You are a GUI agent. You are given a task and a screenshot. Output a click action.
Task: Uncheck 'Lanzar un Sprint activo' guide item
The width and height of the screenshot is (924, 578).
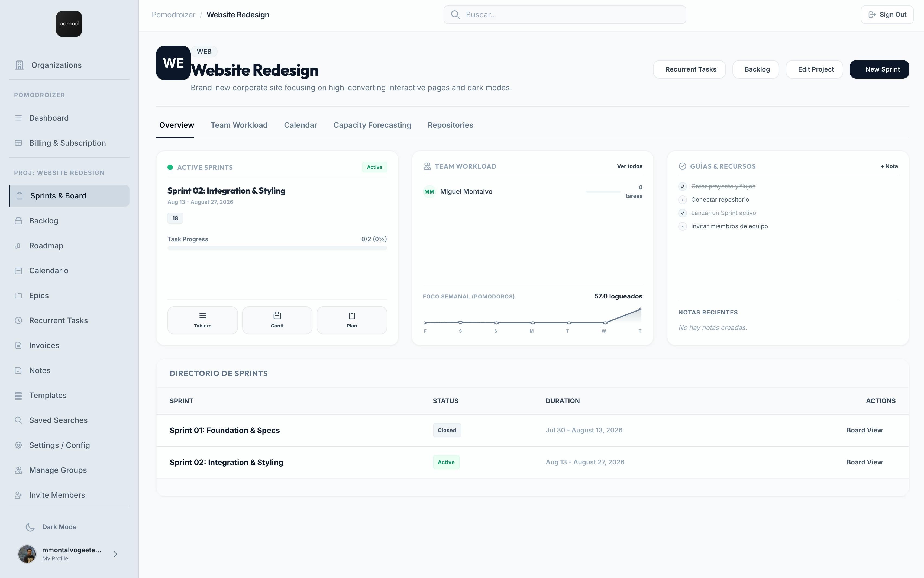pyautogui.click(x=683, y=213)
